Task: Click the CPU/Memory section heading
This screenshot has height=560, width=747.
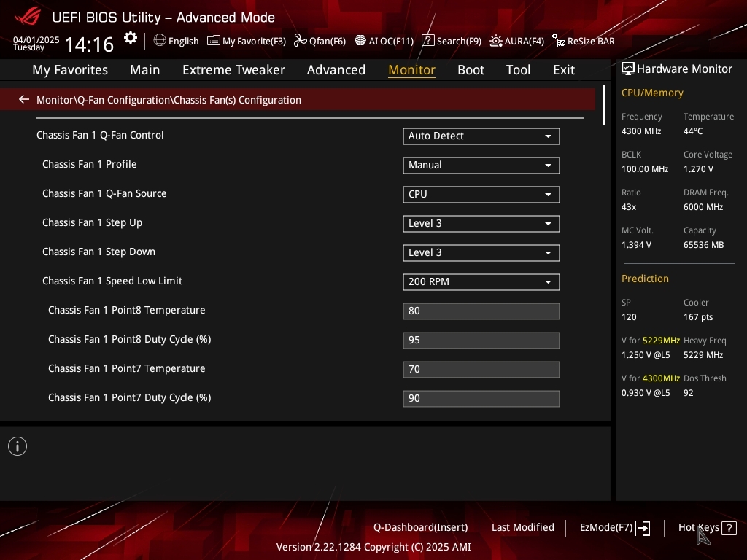Action: (652, 93)
